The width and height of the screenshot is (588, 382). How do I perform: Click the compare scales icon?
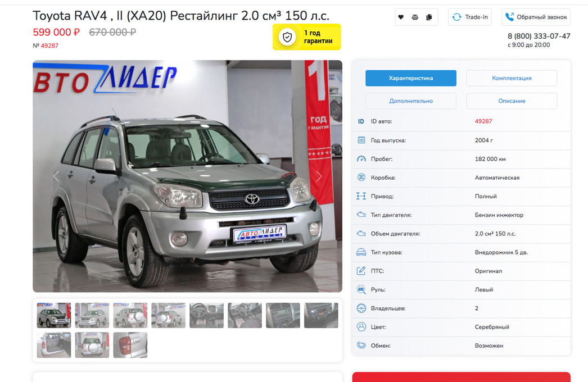[415, 17]
